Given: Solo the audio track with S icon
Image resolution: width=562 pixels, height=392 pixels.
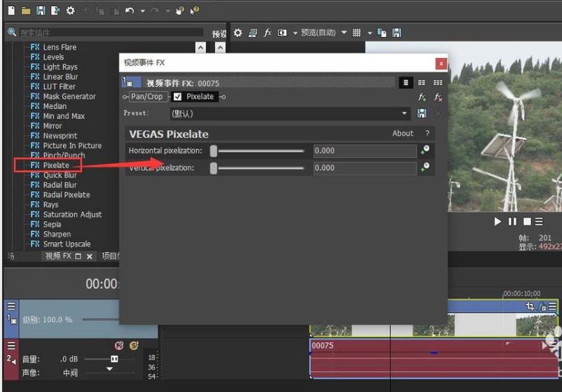Looking at the screenshot, I should coord(134,346).
